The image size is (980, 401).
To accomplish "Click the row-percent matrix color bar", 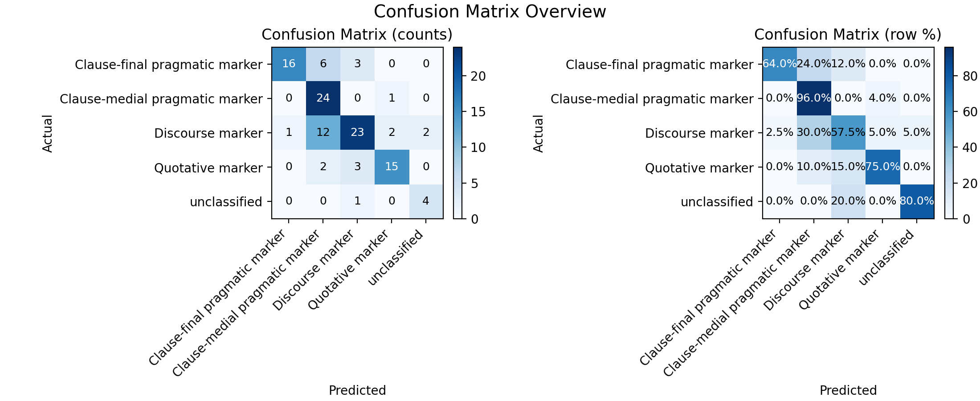I will click(x=949, y=133).
